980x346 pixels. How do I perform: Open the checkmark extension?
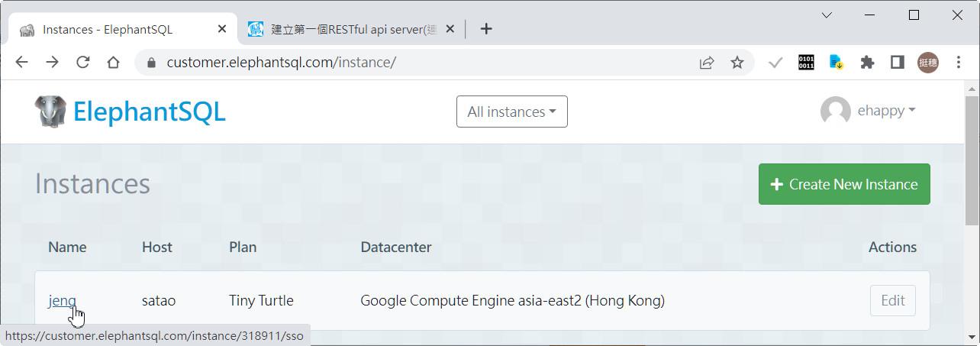[775, 63]
